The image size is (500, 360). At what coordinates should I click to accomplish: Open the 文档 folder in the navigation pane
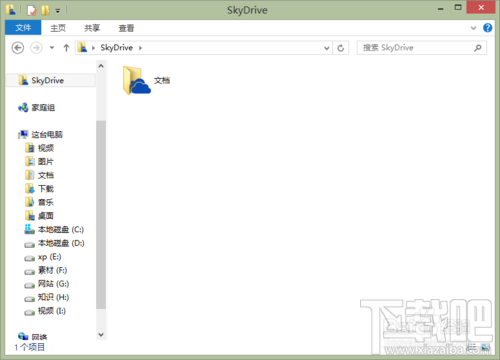(46, 175)
